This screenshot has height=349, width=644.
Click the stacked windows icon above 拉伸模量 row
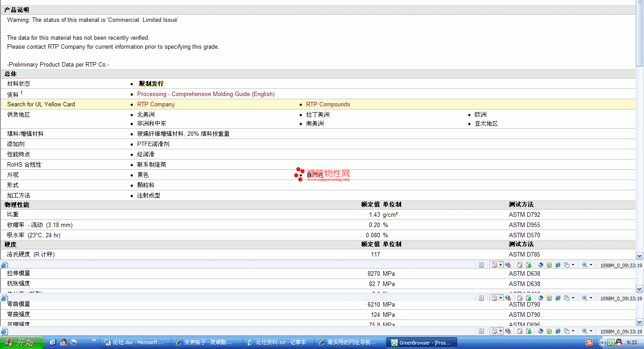tap(567, 265)
